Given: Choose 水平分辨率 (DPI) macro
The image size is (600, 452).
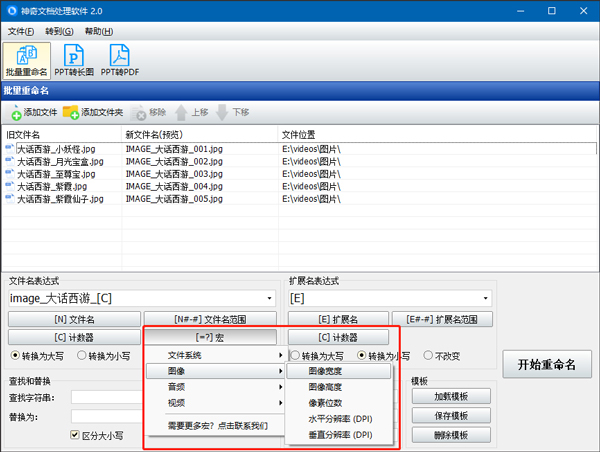Looking at the screenshot, I should (339, 419).
